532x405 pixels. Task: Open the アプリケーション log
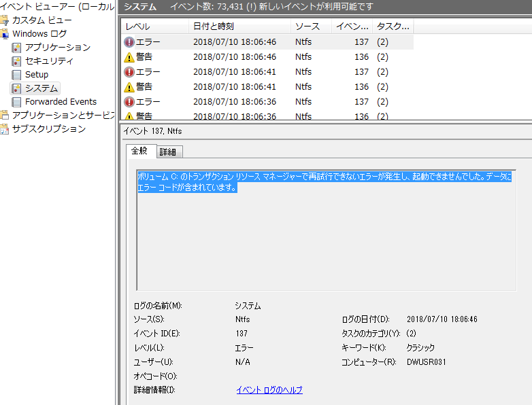tap(58, 48)
